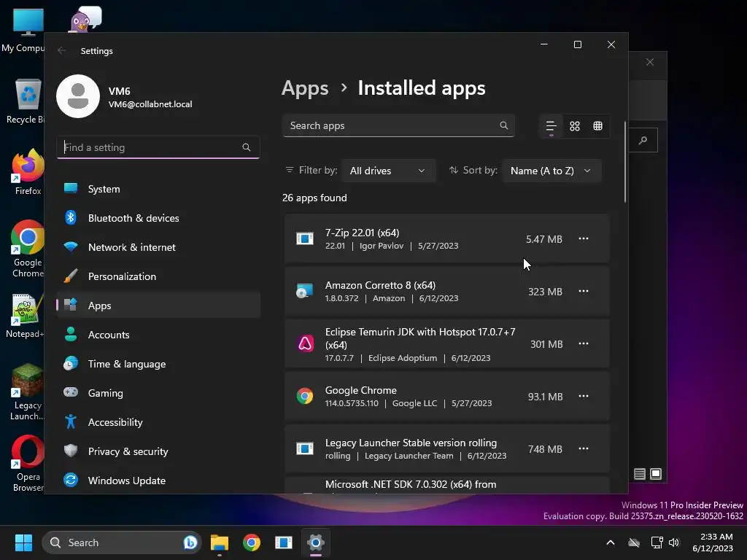Select the Apps settings category
The image size is (747, 560).
(158, 306)
